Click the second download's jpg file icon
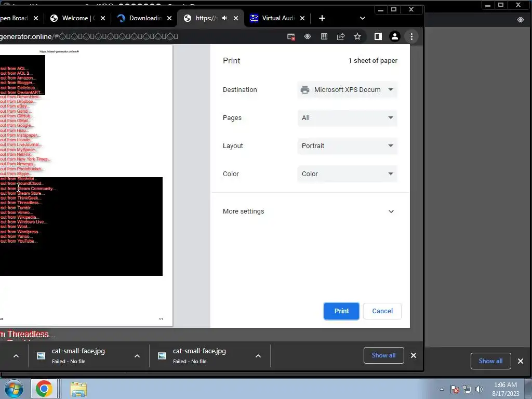 pos(162,355)
